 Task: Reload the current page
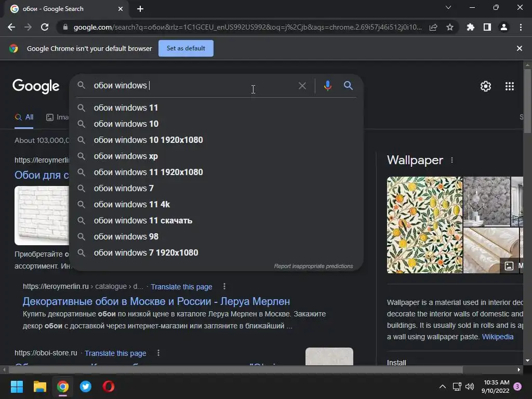45,27
